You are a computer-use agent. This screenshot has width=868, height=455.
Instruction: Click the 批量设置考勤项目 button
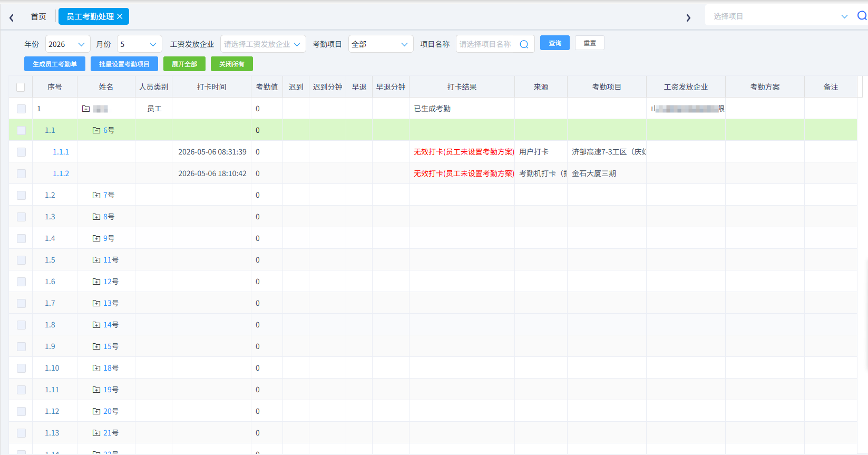pyautogui.click(x=124, y=64)
